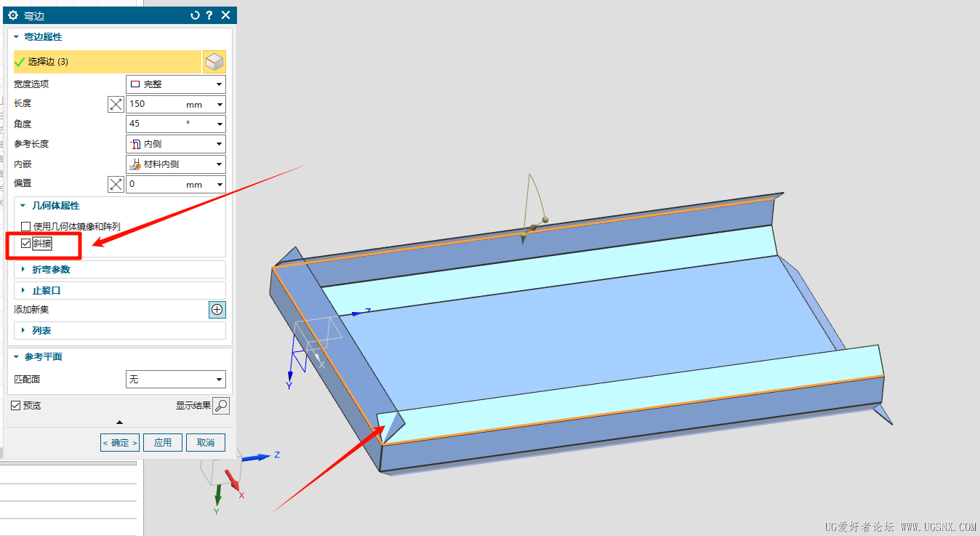The height and width of the screenshot is (536, 980).
Task: Click the 确定 OK button
Action: click(x=120, y=442)
